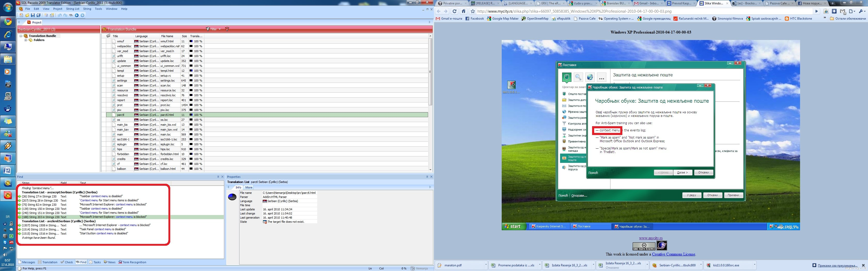Click the Open folder icon in Passolo toolbar
868x271 pixels.
27,15
